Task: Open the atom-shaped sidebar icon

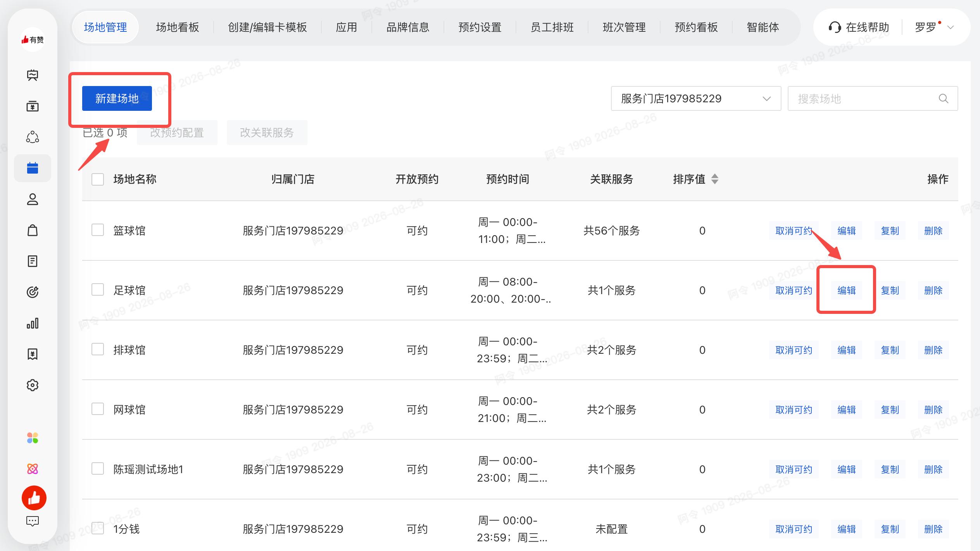Action: (33, 469)
